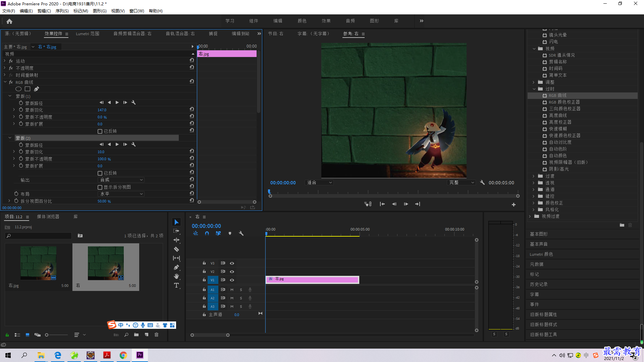Click the find magnifier in project panel
The width and height of the screenshot is (644, 362).
[x=126, y=335]
